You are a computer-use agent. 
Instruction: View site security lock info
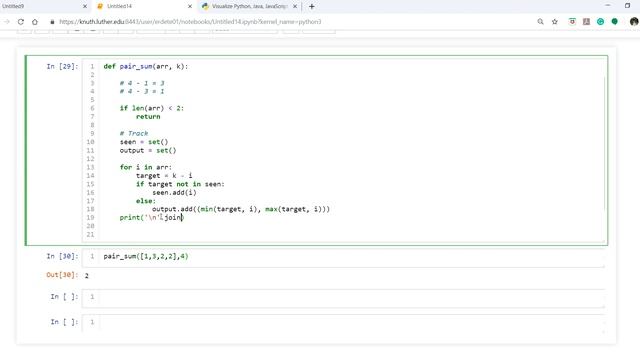click(x=52, y=22)
